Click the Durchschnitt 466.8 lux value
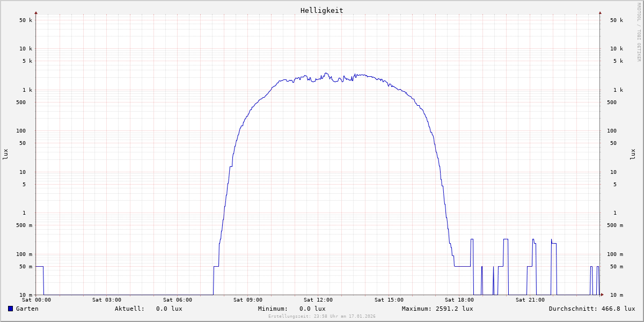This screenshot has height=322, width=644. click(616, 309)
